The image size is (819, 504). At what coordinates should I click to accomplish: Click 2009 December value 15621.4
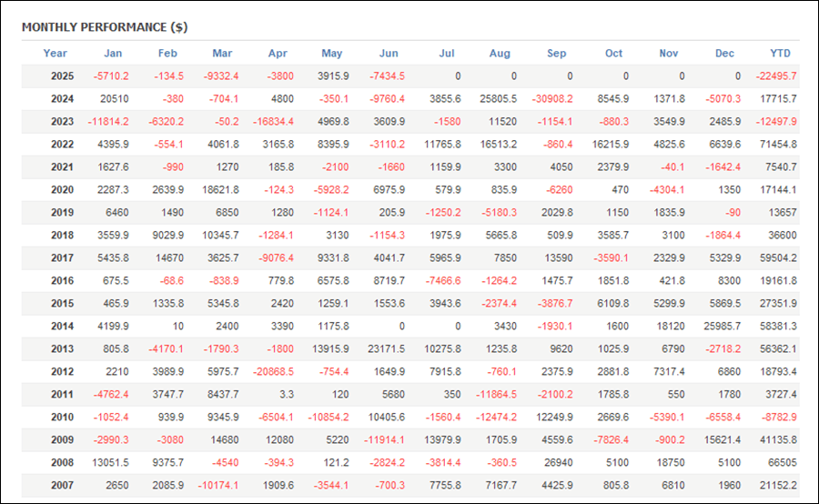tap(722, 439)
